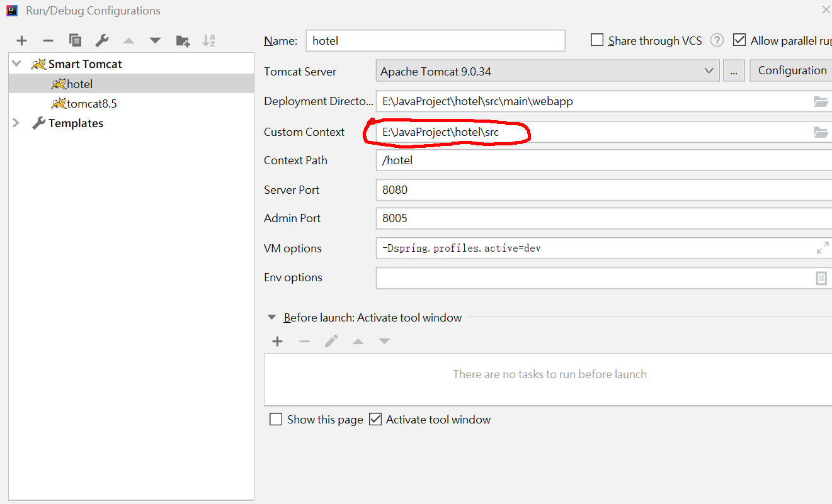Toggle Share through VCS checkbox
Image resolution: width=832 pixels, height=504 pixels.
(x=597, y=40)
